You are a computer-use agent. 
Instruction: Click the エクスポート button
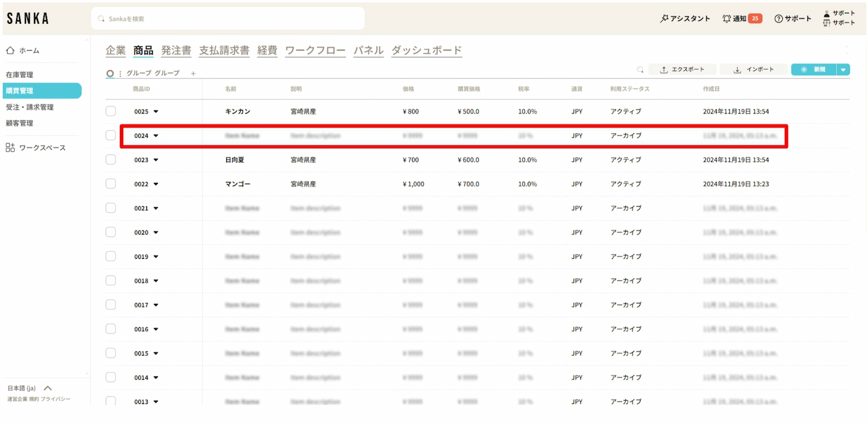(683, 69)
